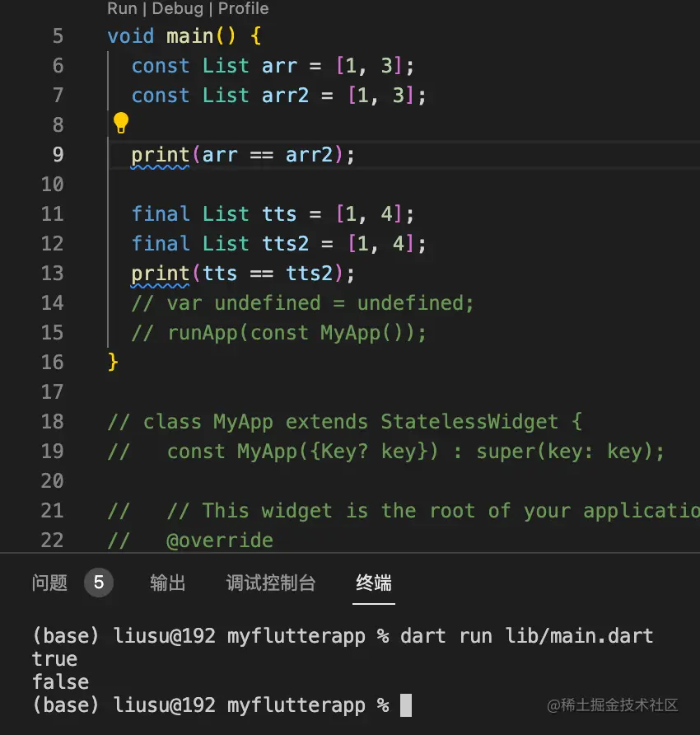Click 'void' keyword on line 5
The height and width of the screenshot is (735, 700).
point(131,36)
